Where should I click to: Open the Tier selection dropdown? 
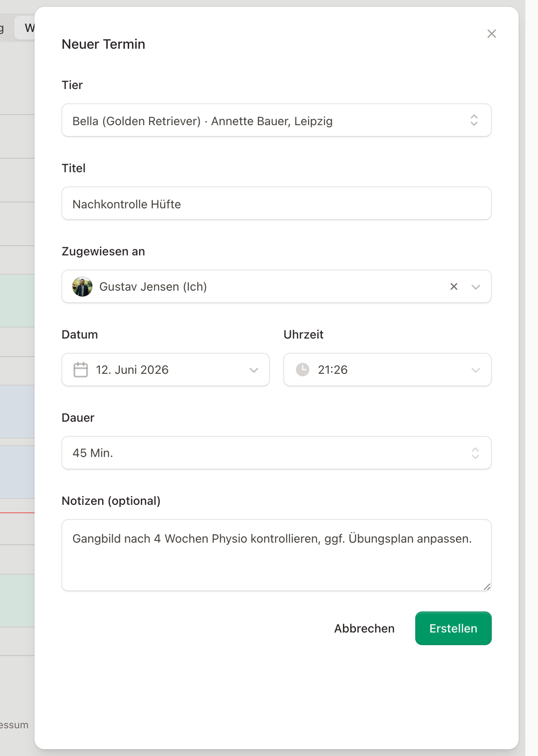pyautogui.click(x=276, y=120)
